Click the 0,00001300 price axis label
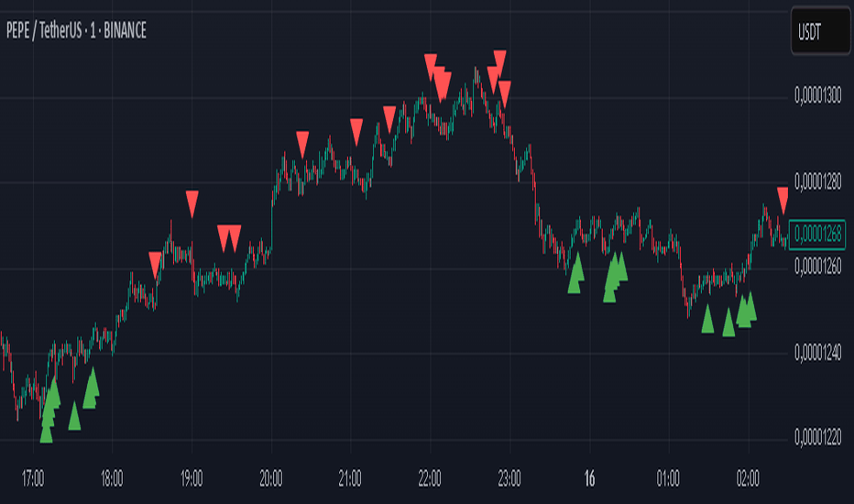Screen dimensions: 854x504 (817, 96)
